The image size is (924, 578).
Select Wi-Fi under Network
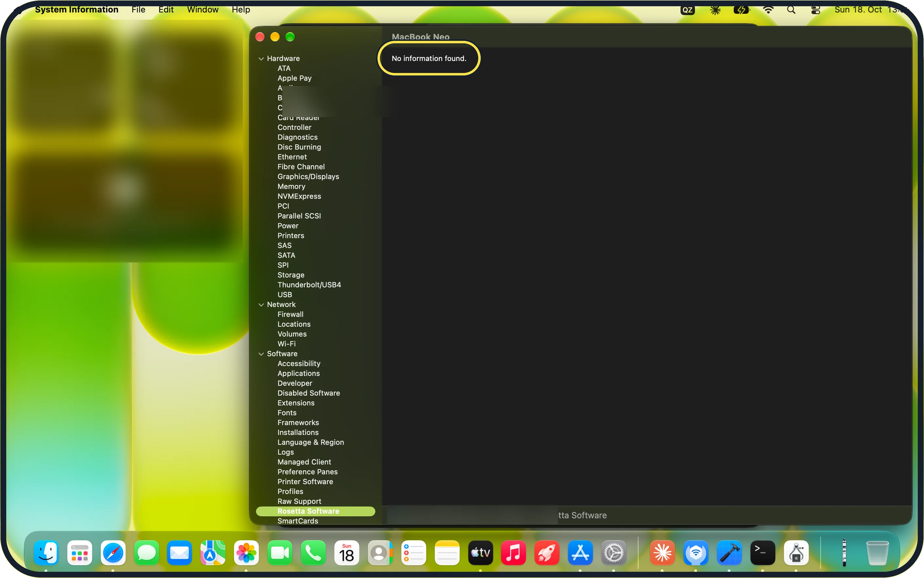click(287, 344)
